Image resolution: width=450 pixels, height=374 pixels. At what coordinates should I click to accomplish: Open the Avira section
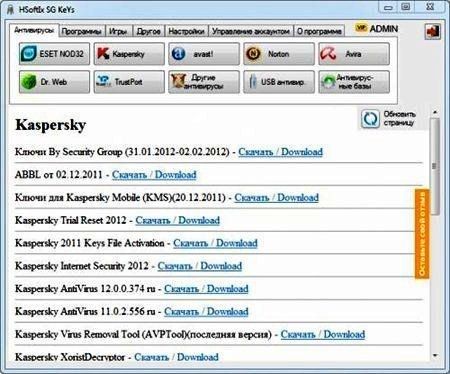click(354, 54)
